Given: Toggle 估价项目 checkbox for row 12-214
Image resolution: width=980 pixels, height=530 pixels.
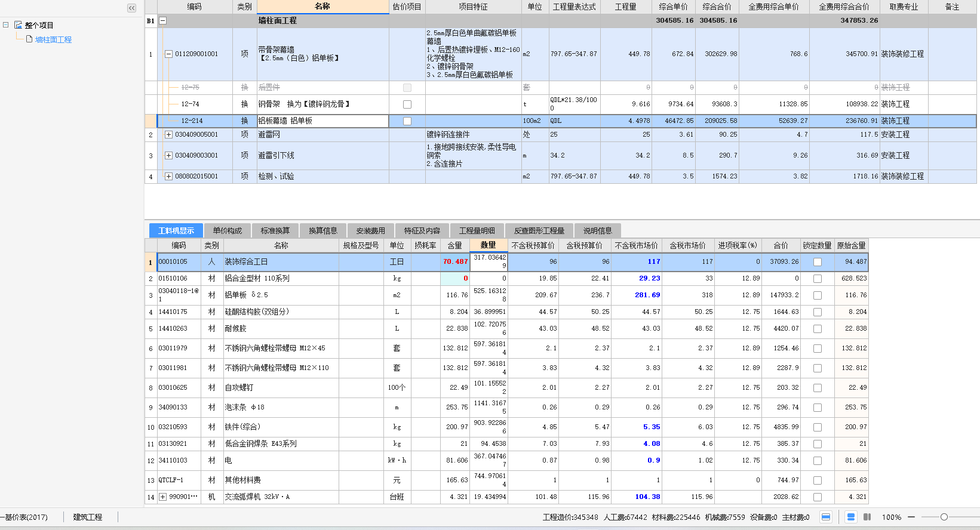Looking at the screenshot, I should tap(407, 121).
